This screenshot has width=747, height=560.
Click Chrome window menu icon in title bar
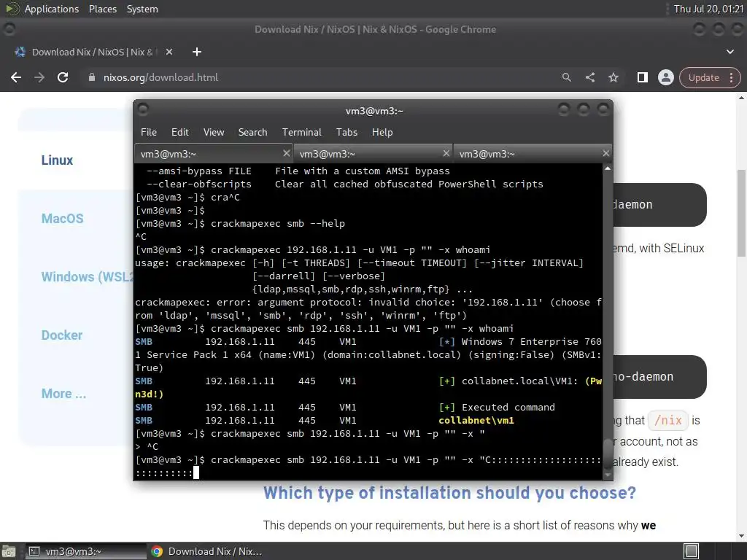coord(9,29)
